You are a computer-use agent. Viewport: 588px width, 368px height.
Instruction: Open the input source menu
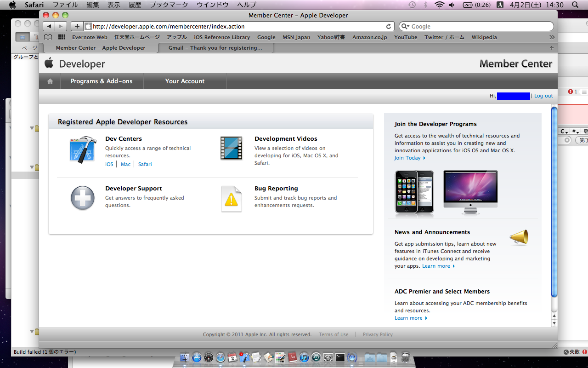[x=499, y=5]
